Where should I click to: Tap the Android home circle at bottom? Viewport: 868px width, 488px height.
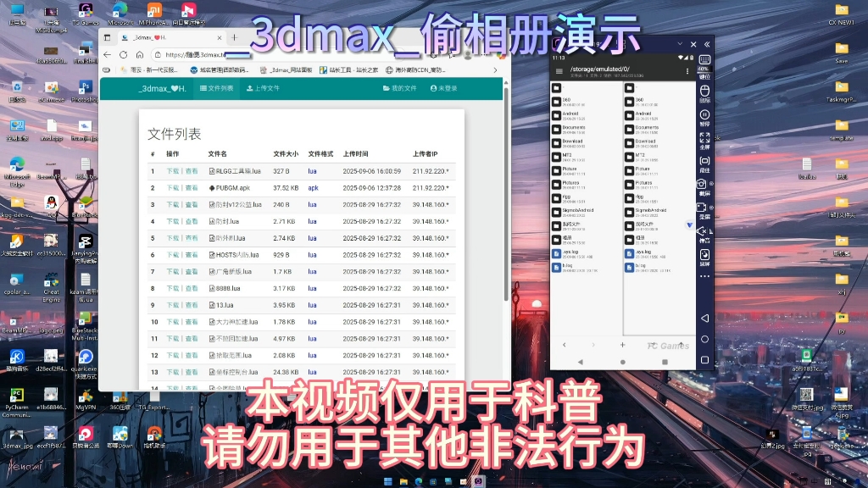[623, 362]
